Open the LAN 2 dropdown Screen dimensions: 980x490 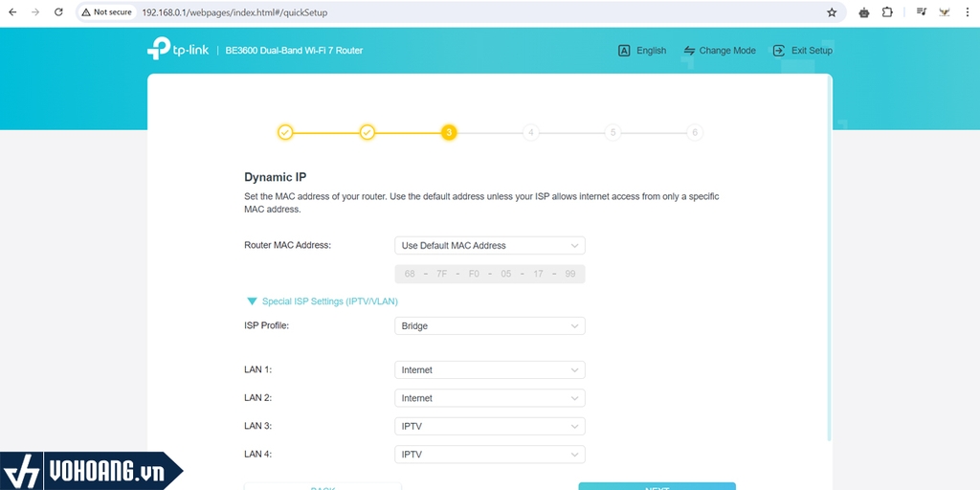click(490, 398)
